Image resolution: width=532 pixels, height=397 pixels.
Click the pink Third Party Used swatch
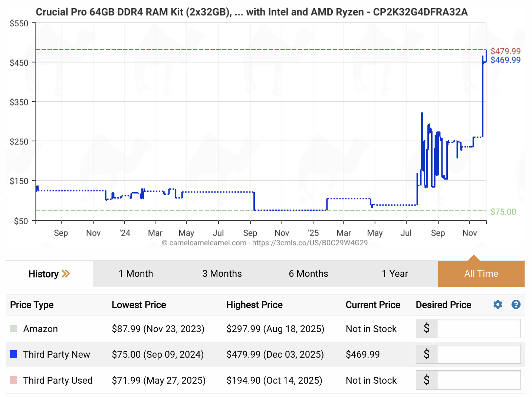click(x=14, y=380)
